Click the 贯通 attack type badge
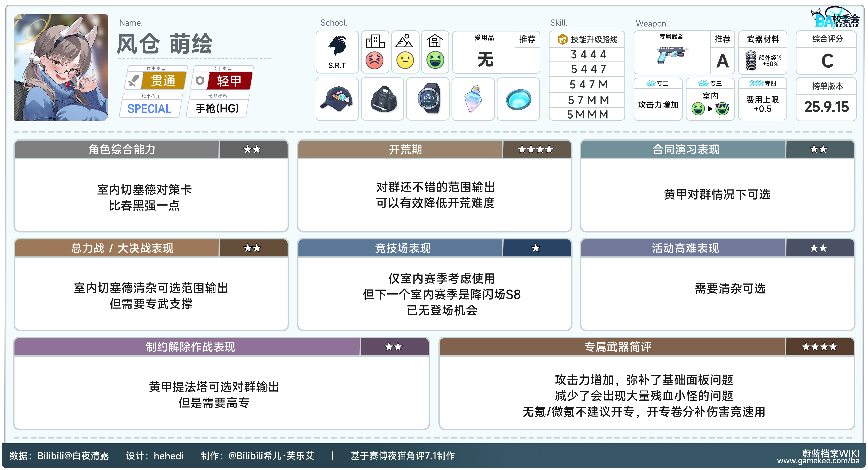 pyautogui.click(x=163, y=81)
